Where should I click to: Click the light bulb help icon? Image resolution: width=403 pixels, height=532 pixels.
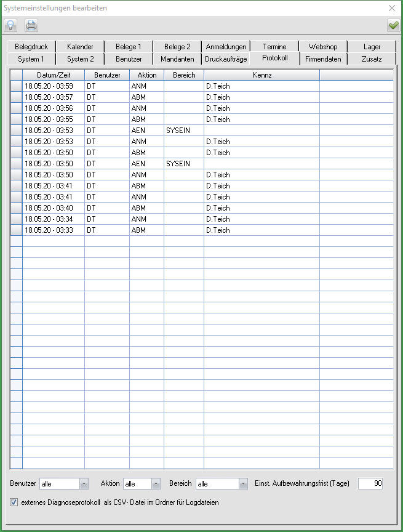[x=10, y=25]
